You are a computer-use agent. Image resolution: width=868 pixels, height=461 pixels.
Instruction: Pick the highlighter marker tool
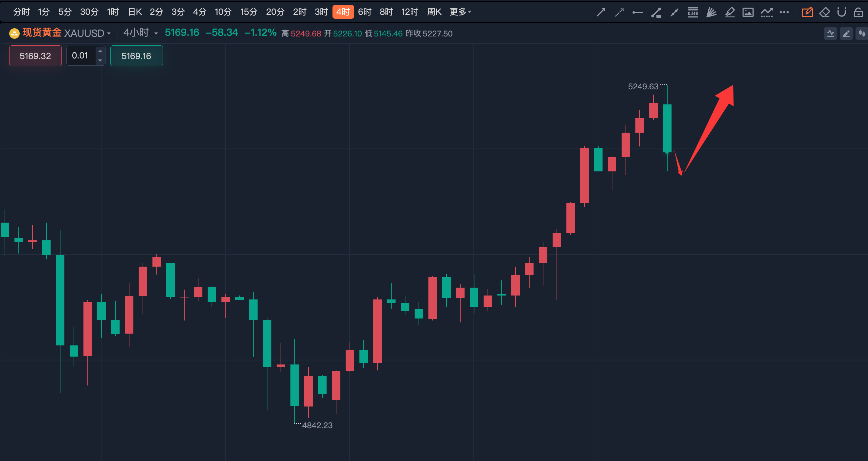coord(729,12)
